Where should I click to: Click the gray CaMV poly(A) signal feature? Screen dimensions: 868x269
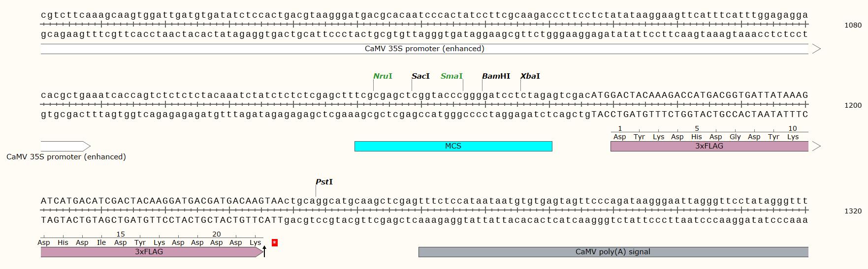coord(613,252)
